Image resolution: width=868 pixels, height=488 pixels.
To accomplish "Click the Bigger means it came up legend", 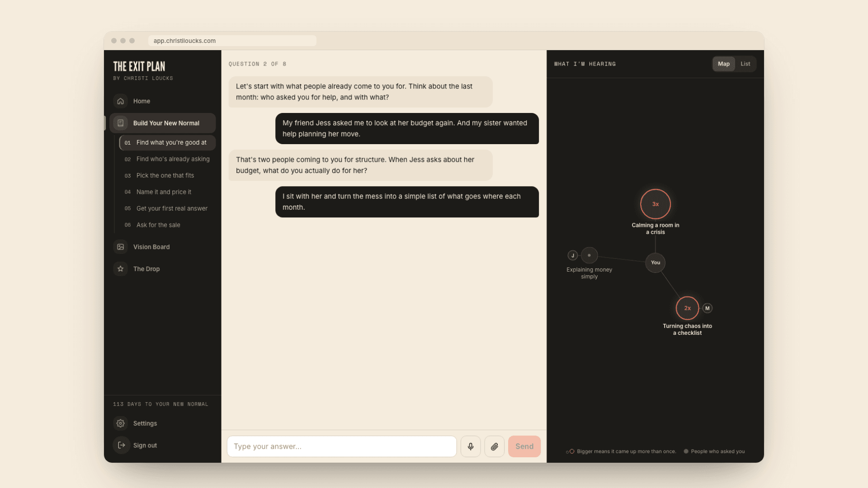I will tap(621, 451).
